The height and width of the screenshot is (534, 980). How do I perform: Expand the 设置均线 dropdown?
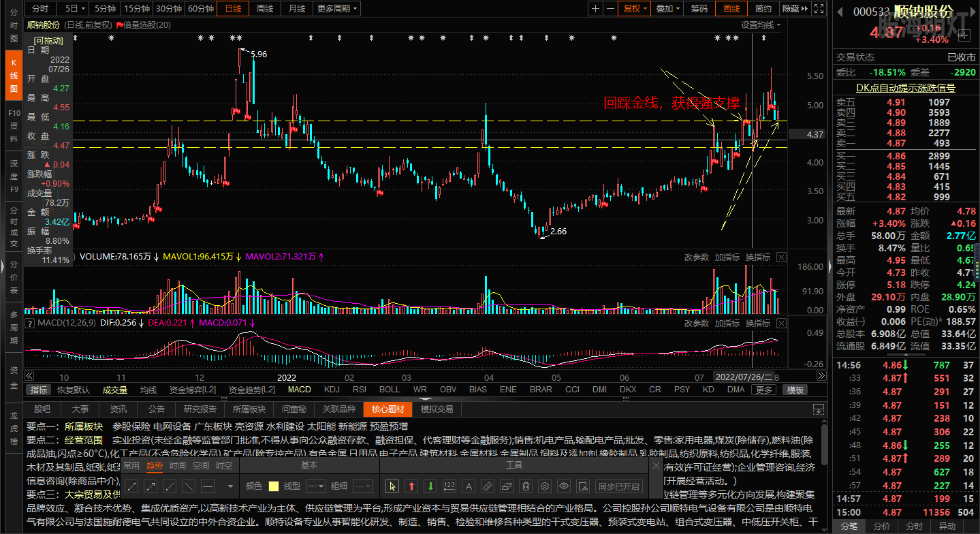pos(761,25)
